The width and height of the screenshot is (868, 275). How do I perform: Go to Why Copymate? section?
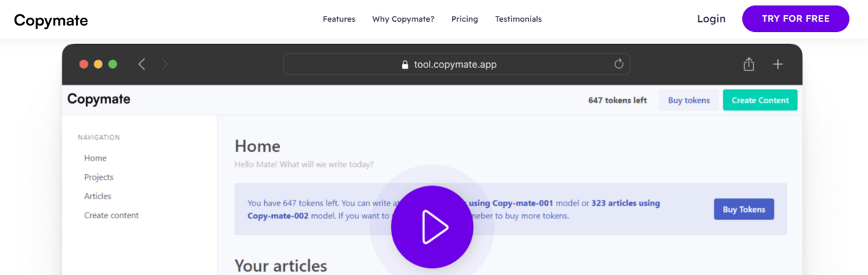coord(403,19)
